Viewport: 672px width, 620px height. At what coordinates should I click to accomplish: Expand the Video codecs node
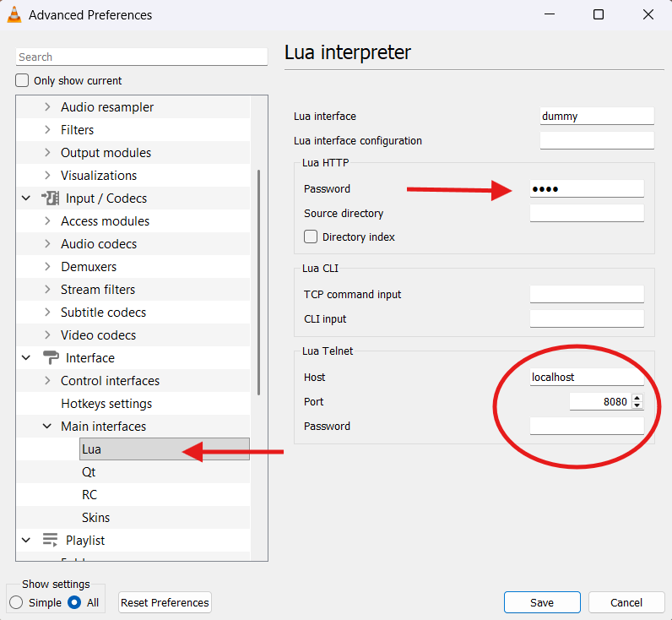point(47,334)
